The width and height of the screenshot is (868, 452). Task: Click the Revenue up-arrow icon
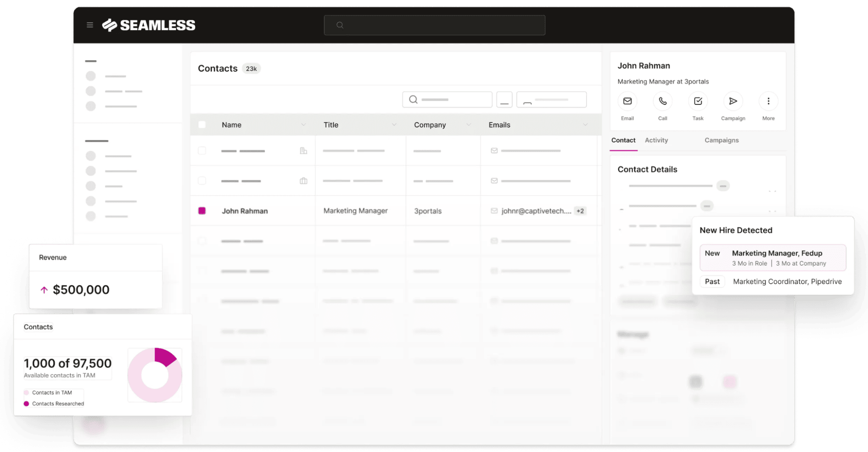tap(44, 290)
